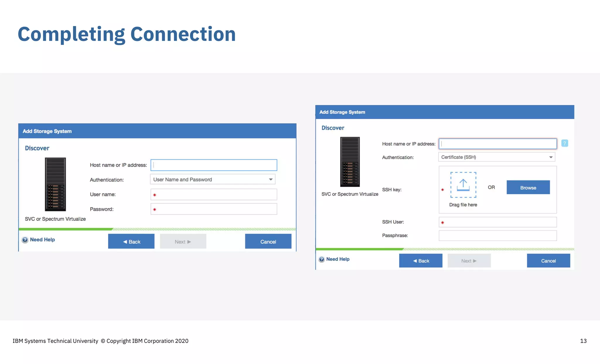Open the User Name and Password authentication dropdown
Image resolution: width=600 pixels, height=364 pixels.
(213, 179)
